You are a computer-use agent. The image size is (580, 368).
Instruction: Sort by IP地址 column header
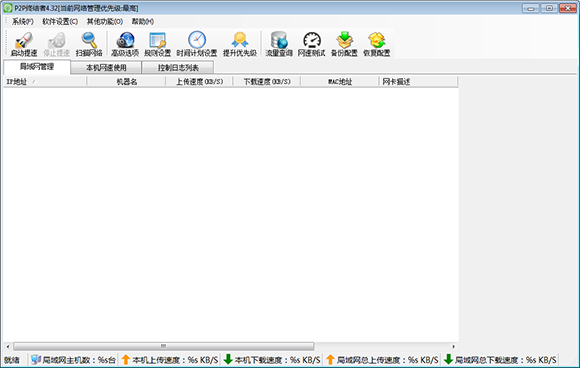coord(45,81)
